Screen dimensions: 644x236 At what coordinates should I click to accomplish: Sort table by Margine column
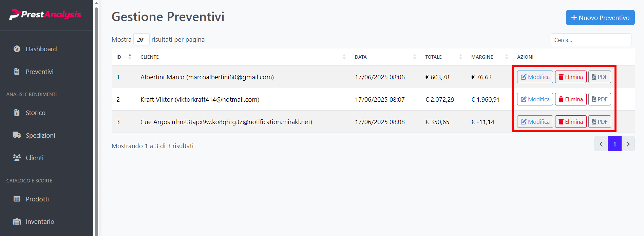point(489,57)
